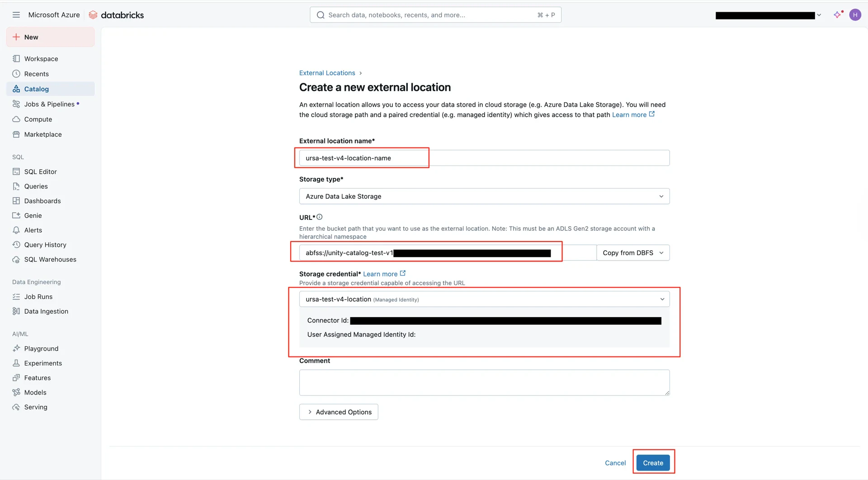Open the Copy from DBFS dropdown
The width and height of the screenshot is (868, 480).
tap(633, 253)
